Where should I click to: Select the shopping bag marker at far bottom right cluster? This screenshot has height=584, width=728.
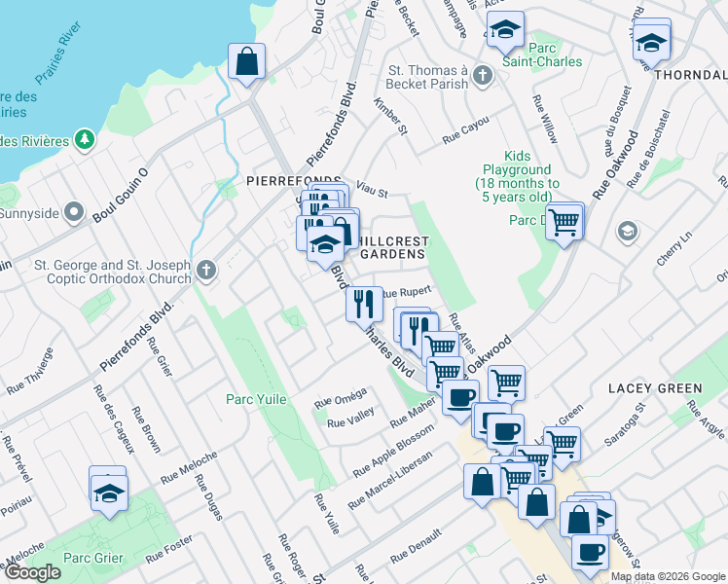(578, 521)
